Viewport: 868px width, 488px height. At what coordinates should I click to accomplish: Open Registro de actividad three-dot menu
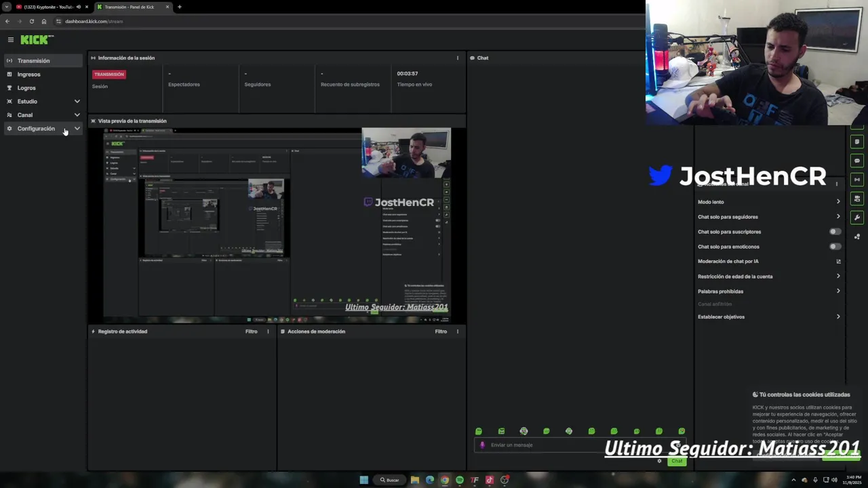tap(268, 331)
